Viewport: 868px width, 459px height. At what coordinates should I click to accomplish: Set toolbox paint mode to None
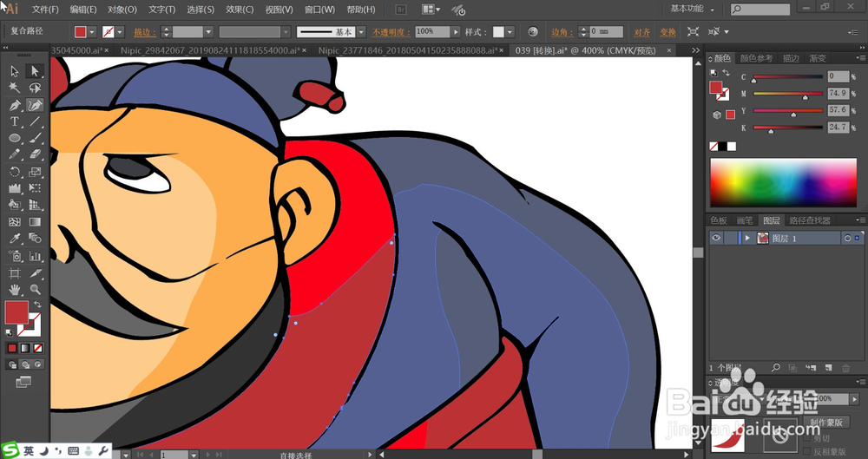(x=37, y=348)
